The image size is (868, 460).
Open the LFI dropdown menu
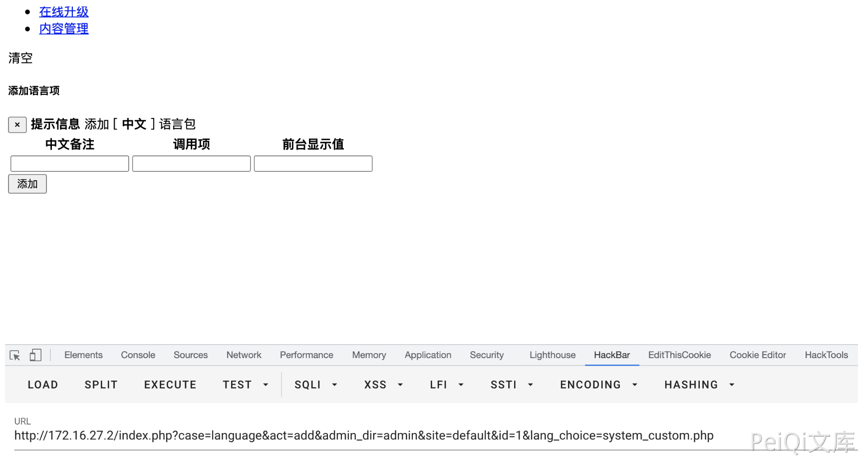447,385
